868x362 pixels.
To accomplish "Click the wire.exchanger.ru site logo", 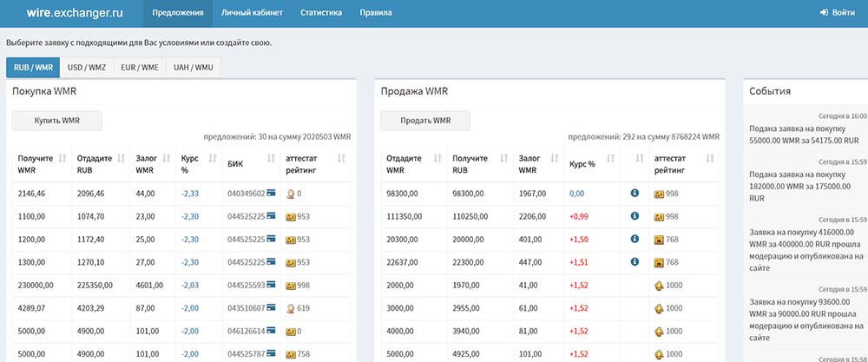I will click(75, 12).
